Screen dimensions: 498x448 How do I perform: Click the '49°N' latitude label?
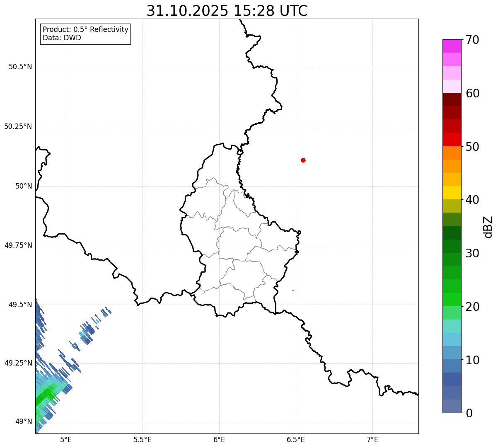coord(24,422)
